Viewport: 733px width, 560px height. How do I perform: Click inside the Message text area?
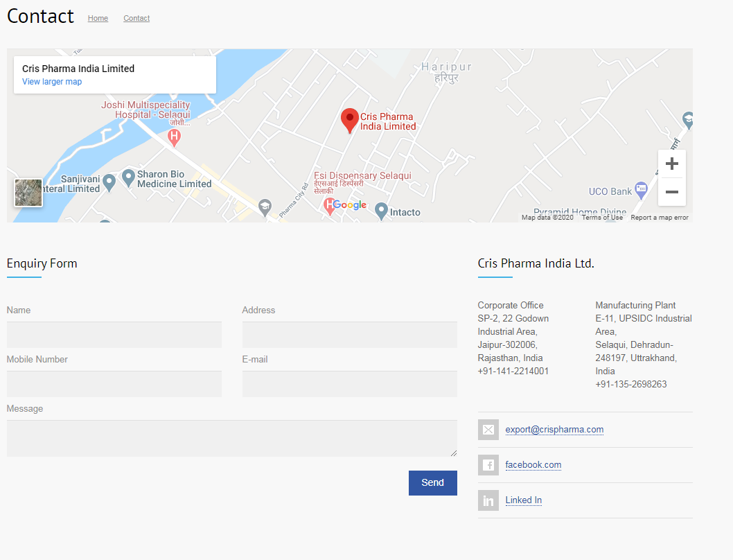click(x=231, y=438)
